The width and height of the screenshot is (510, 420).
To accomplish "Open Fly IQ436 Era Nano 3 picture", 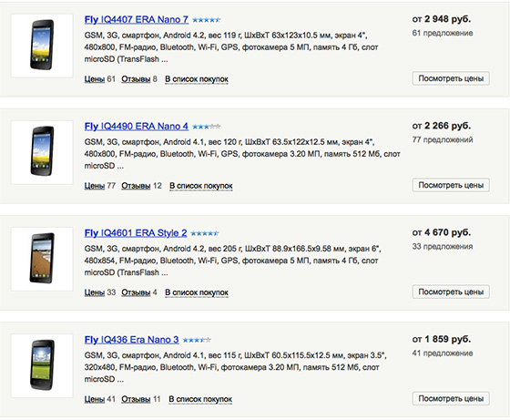I will 42,365.
